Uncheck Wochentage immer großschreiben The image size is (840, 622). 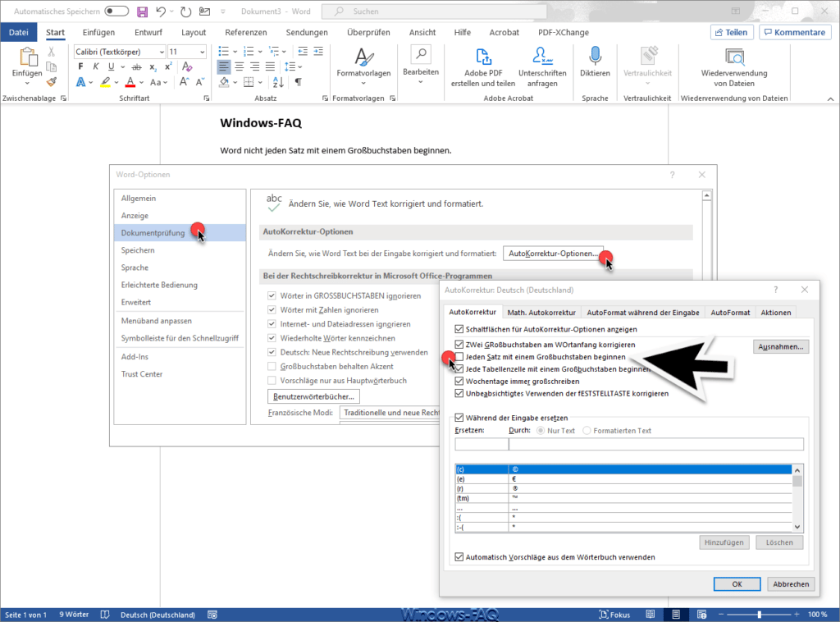click(x=459, y=381)
